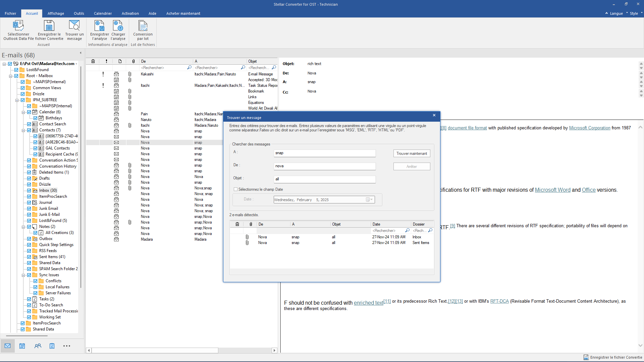644x362 pixels.
Task: Open more views ellipsis icon
Action: 67,346
